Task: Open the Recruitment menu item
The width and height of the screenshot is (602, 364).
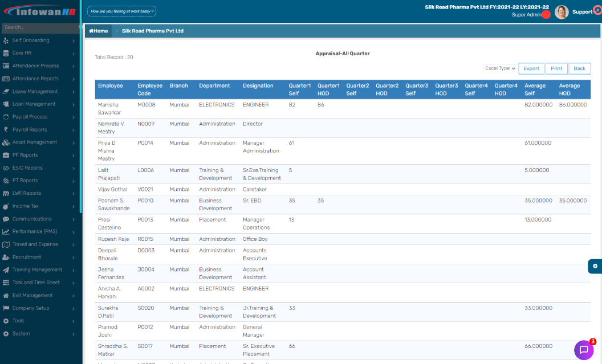Action: [40, 257]
